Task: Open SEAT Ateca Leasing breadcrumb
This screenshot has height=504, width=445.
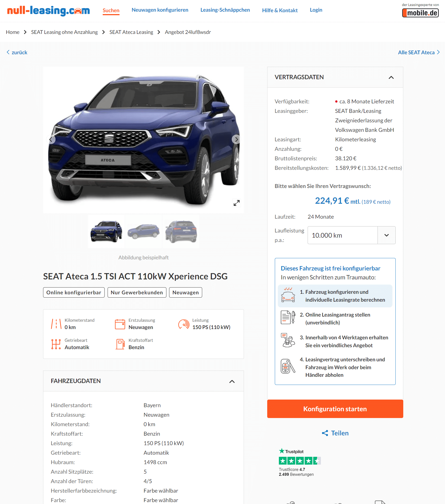Action: pos(131,32)
